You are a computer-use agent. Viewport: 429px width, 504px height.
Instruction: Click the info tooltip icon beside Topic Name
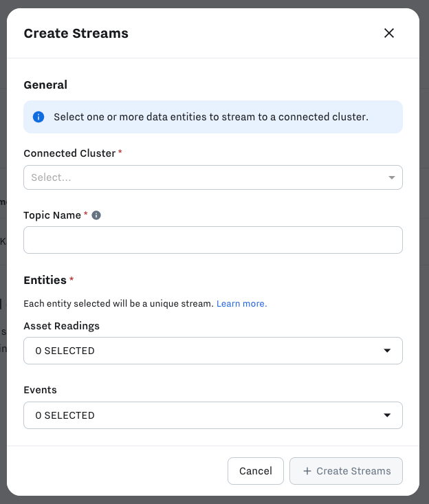tap(96, 215)
